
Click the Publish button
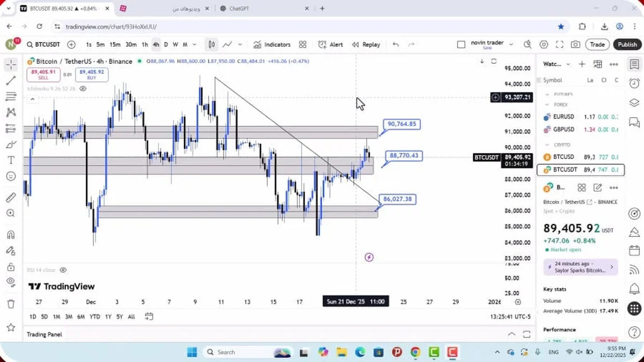point(627,45)
